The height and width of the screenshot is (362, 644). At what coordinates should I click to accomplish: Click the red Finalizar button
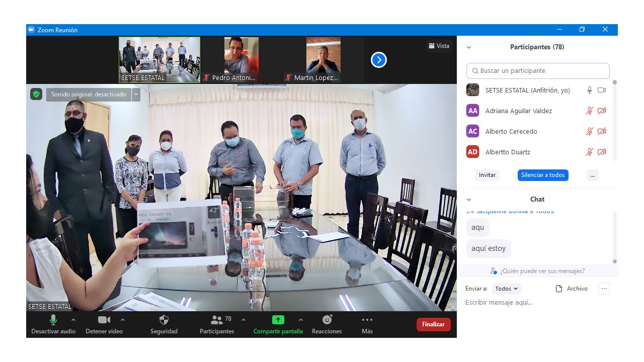pyautogui.click(x=433, y=324)
